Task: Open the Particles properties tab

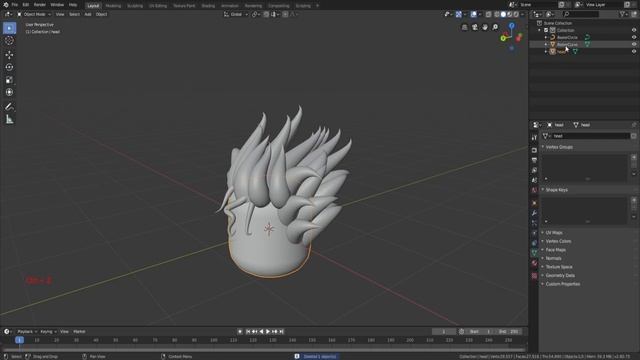Action: 534,223
